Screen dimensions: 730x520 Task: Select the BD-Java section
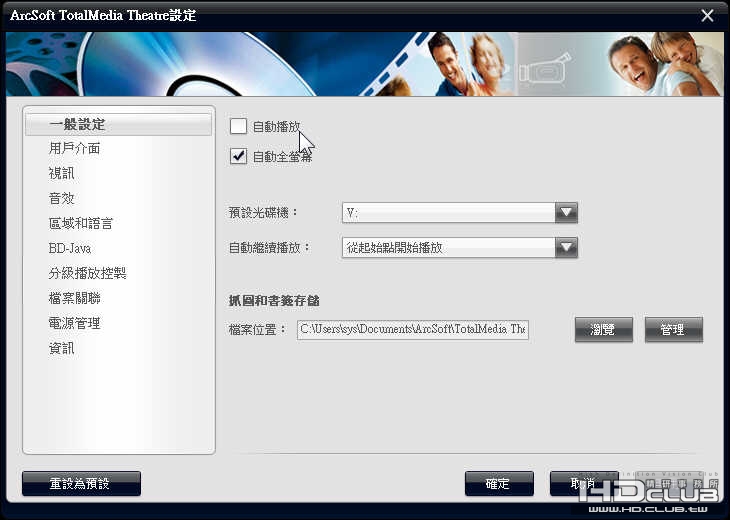pyautogui.click(x=70, y=248)
